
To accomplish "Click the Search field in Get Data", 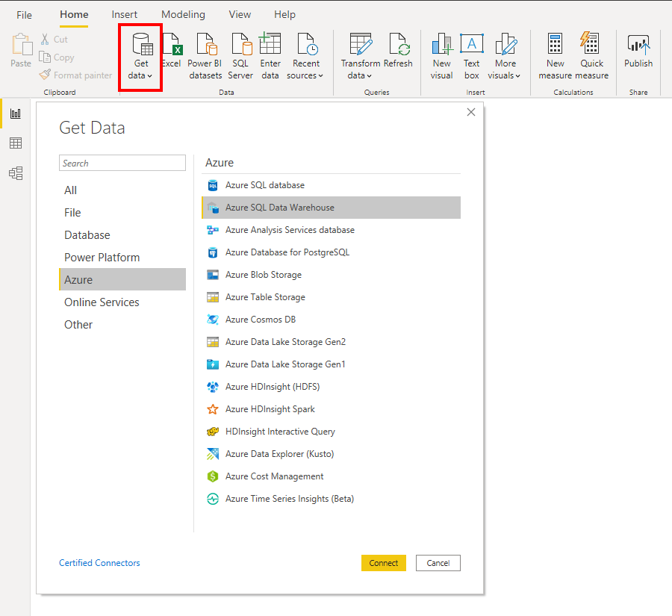I will pos(122,163).
